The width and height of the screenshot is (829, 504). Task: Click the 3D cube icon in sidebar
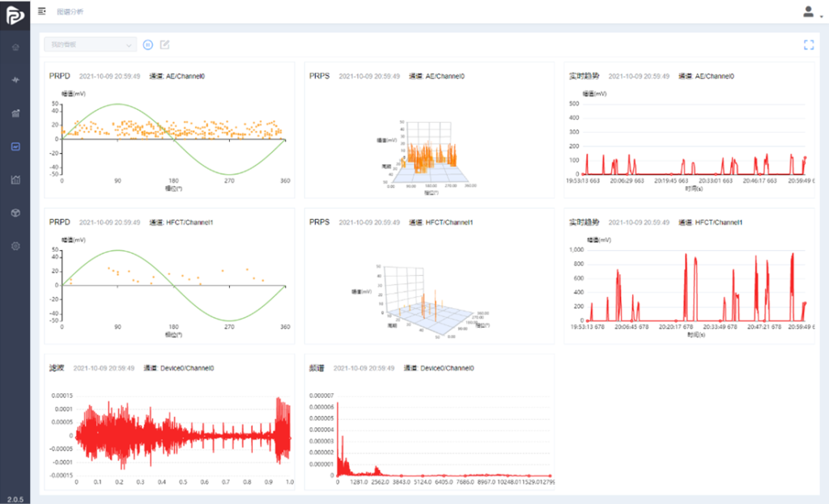pos(15,212)
